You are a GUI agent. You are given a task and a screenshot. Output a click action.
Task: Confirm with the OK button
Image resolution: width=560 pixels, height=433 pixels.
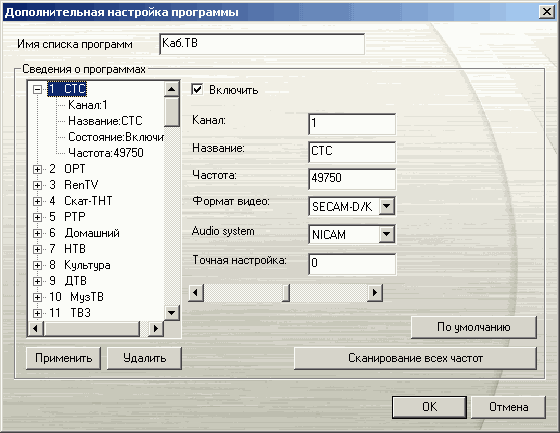pos(429,407)
